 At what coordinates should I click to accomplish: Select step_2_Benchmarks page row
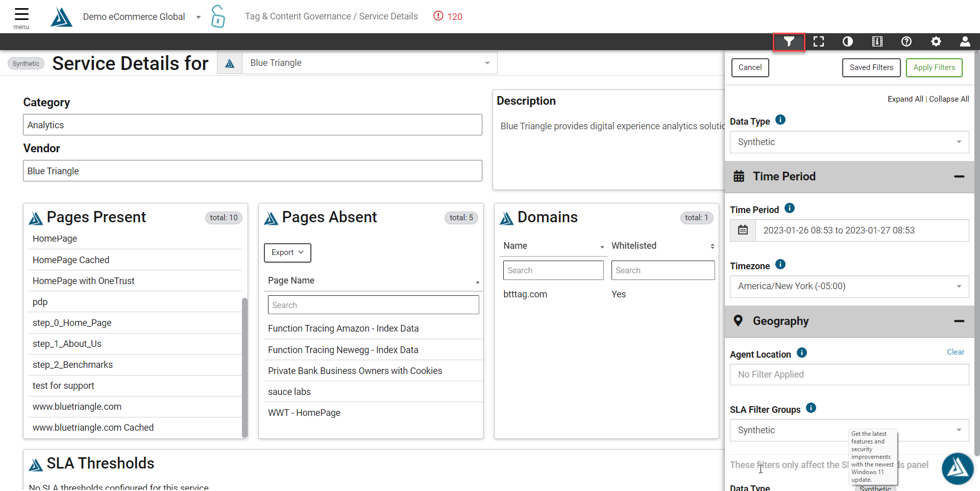[x=135, y=365]
